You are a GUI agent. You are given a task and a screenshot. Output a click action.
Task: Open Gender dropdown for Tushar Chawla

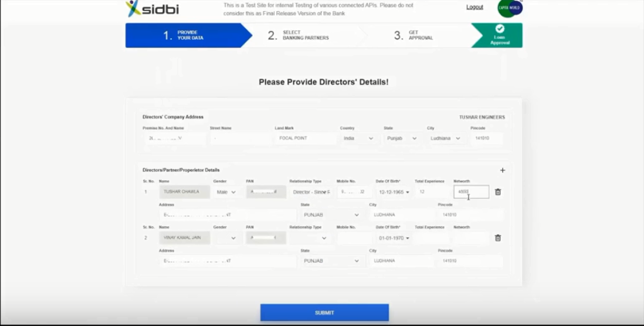(x=226, y=192)
